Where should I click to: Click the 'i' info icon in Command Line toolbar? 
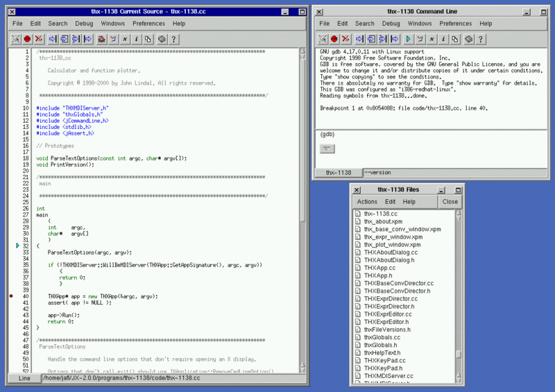pos(443,39)
